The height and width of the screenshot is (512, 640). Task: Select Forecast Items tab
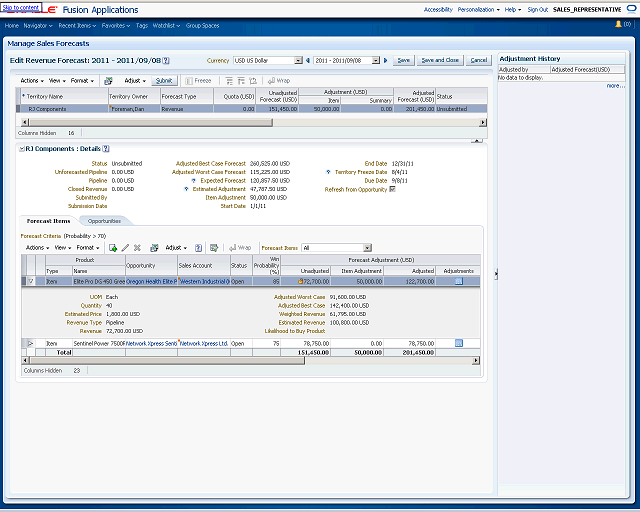coord(48,221)
